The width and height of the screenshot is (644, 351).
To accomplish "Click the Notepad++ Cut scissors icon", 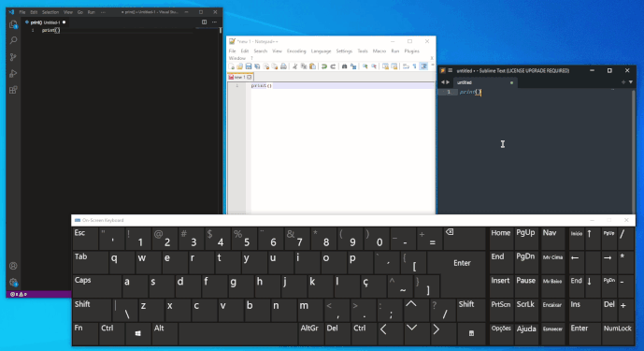I will coord(294,66).
